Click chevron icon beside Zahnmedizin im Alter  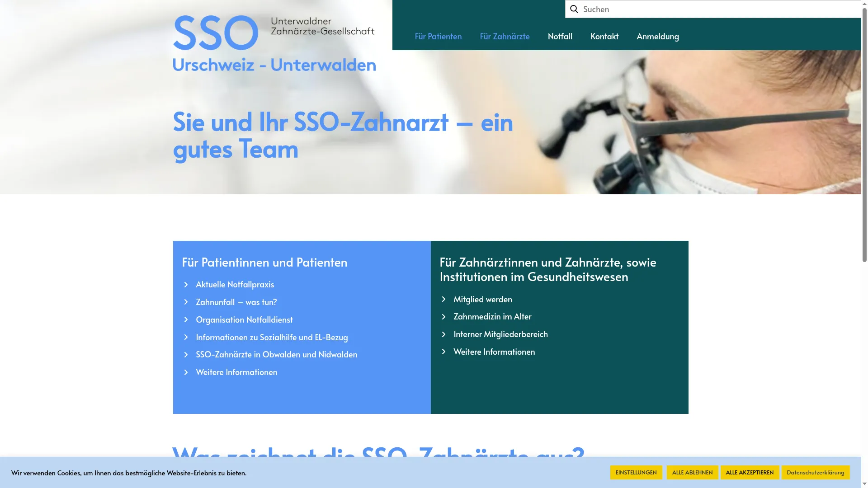[443, 317]
